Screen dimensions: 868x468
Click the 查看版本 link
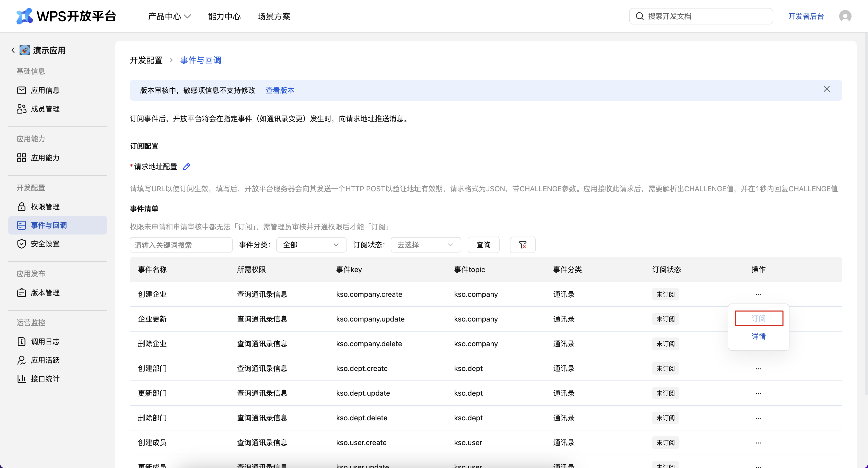[x=280, y=90]
